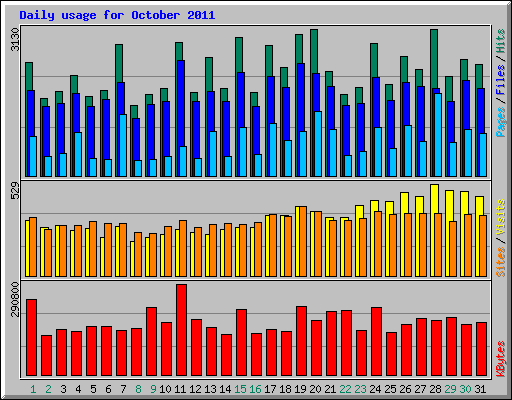Click the 529 visits axis label
512x400 pixels.
[15, 190]
